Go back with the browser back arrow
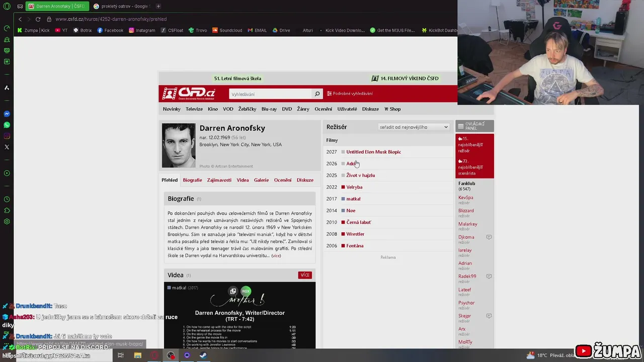 20,19
